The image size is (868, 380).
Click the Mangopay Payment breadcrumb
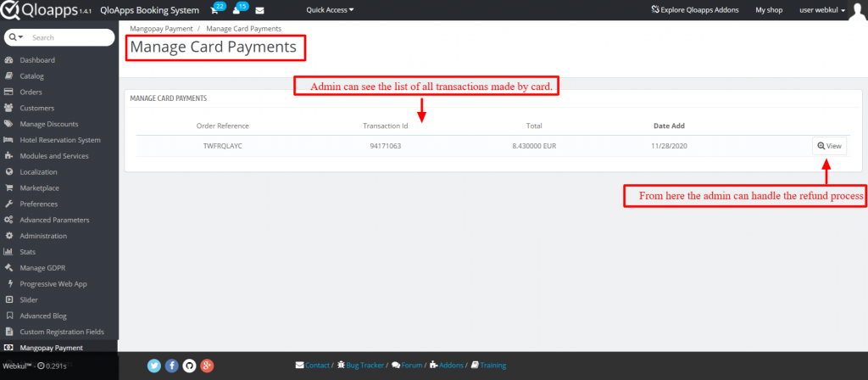pyautogui.click(x=161, y=28)
